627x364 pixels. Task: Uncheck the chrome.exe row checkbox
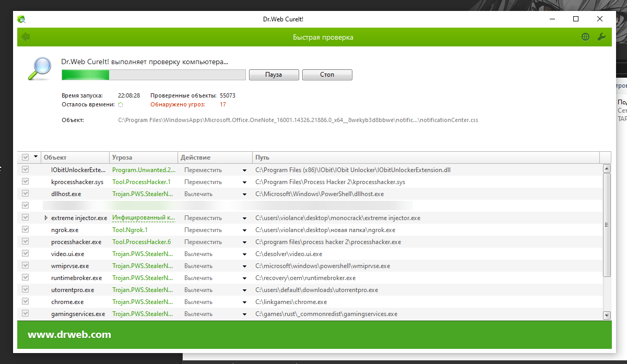25,301
